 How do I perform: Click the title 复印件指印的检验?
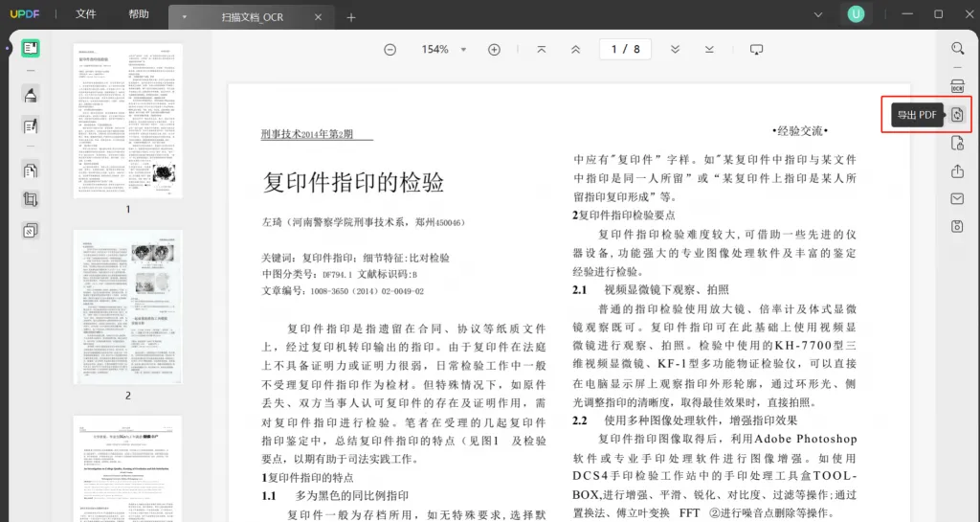(353, 182)
